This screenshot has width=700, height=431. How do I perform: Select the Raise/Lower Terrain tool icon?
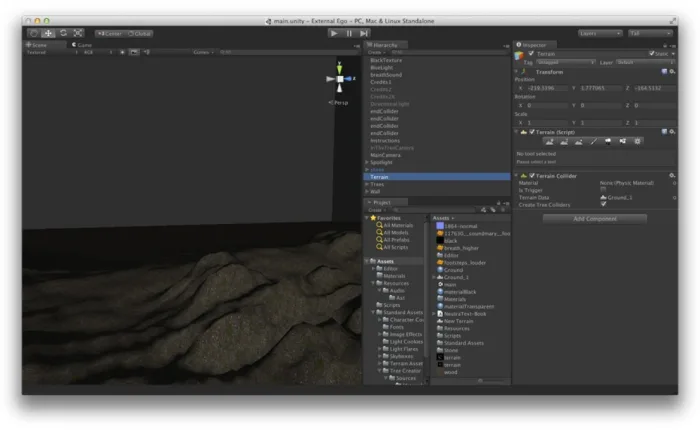point(550,142)
